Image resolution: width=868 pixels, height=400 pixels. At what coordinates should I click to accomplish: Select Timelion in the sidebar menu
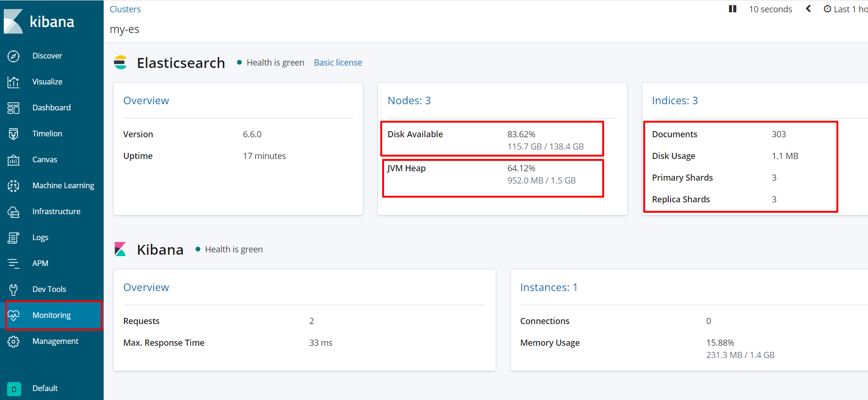47,133
